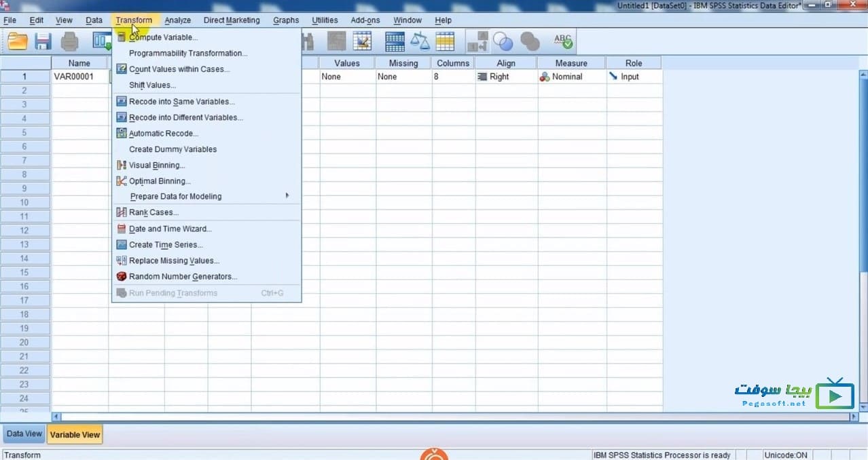Open the Direct Marketing menu
Image resolution: width=868 pixels, height=460 pixels.
[232, 20]
